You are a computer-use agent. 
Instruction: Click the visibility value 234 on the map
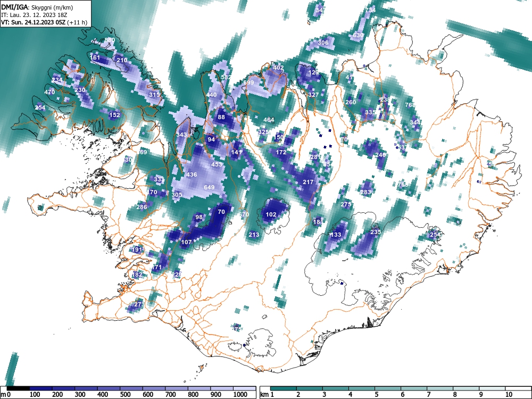coord(57,80)
